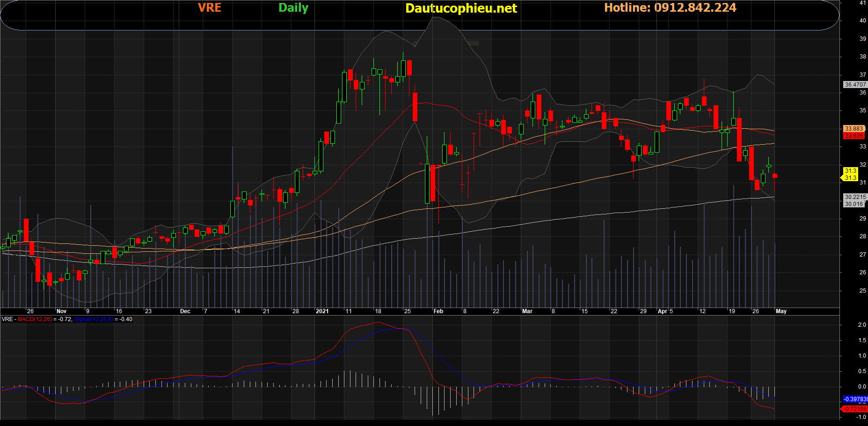Viewport: 868px width, 426px height.
Task: Click the 41 mark on the price axis
Action: pyautogui.click(x=863, y=3)
